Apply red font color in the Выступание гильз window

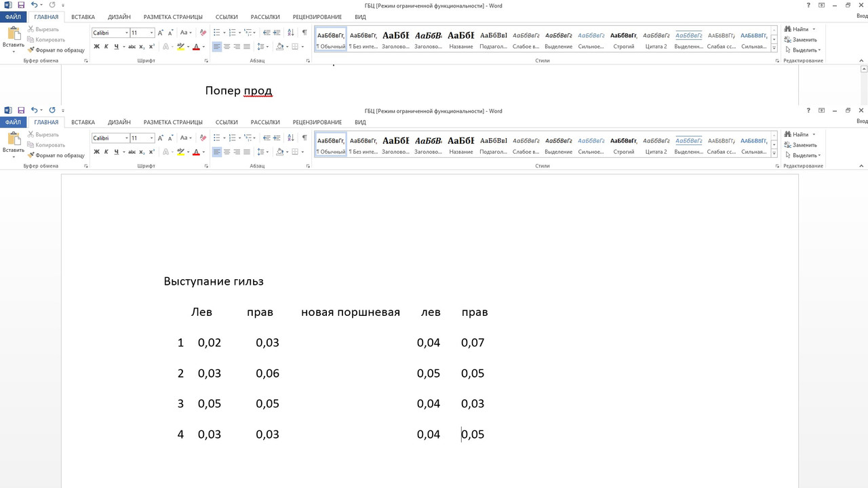[x=196, y=152]
